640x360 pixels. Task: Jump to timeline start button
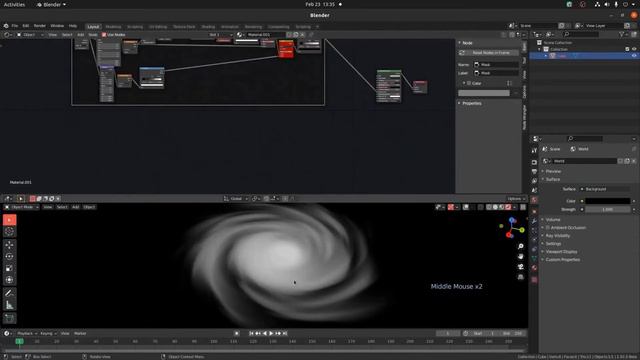[251, 333]
